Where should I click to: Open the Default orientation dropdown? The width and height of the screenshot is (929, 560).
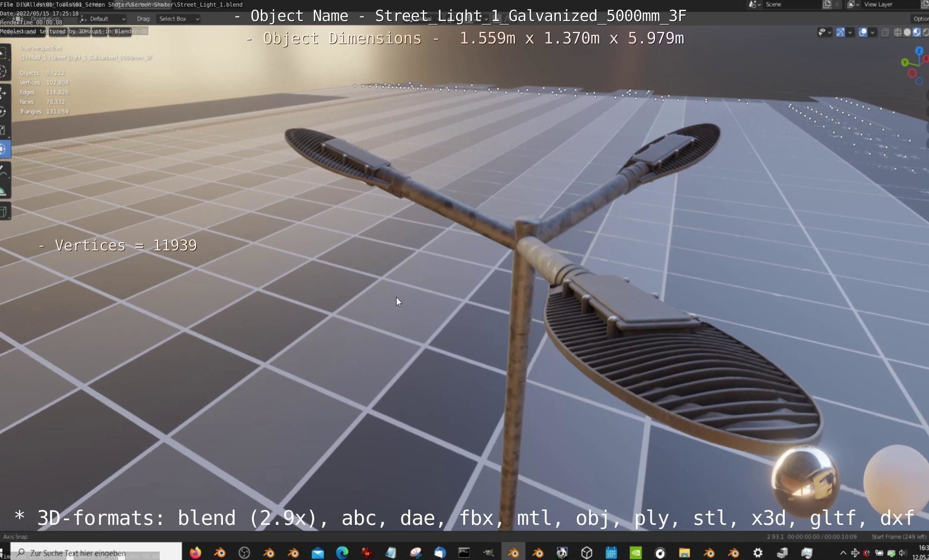[x=103, y=19]
